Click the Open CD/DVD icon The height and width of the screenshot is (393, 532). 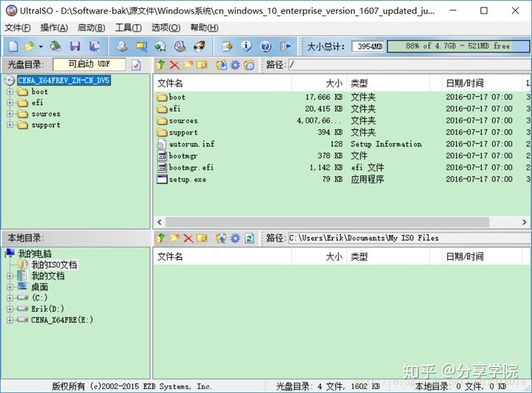(x=55, y=46)
